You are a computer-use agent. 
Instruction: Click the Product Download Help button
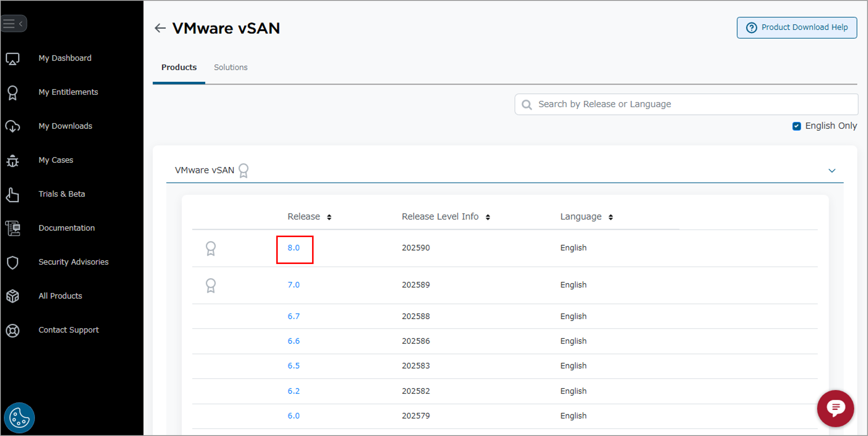797,28
